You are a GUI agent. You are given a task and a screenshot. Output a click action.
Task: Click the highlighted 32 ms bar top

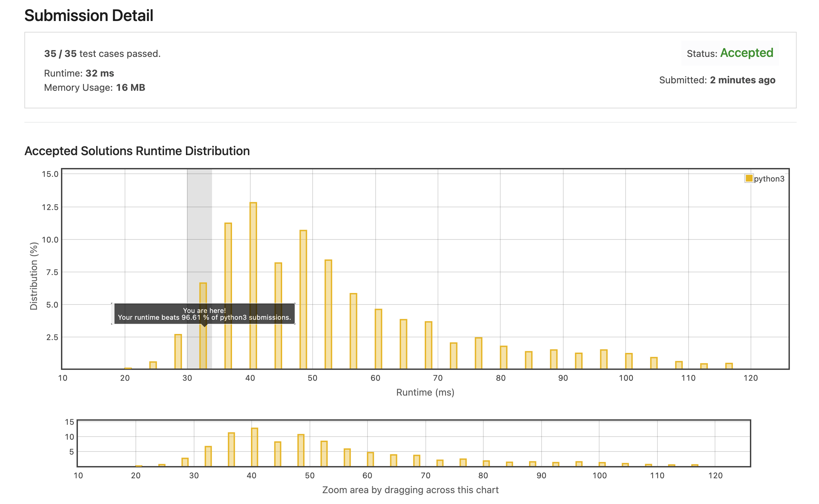pos(203,288)
